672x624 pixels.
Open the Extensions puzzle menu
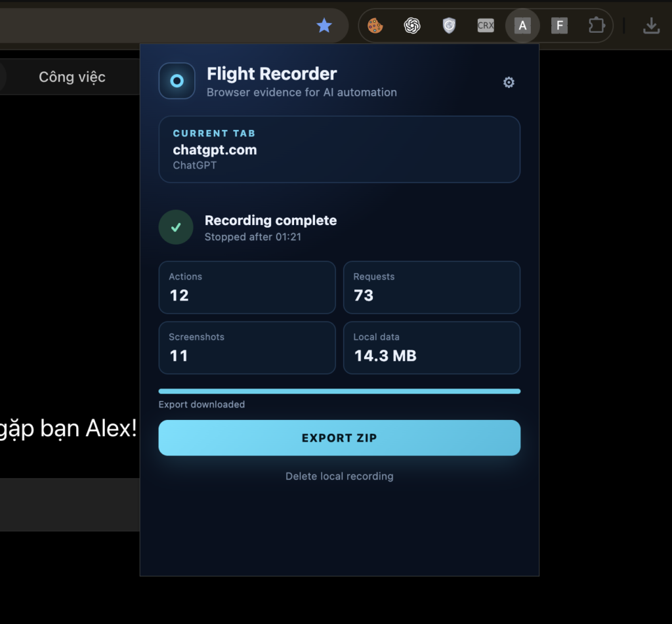coord(597,26)
